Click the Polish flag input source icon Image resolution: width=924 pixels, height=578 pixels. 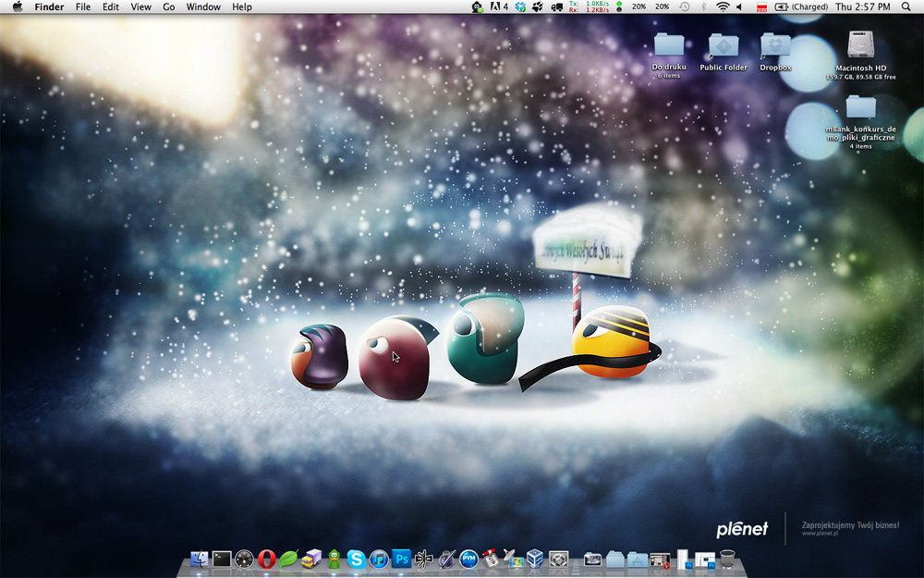[761, 6]
